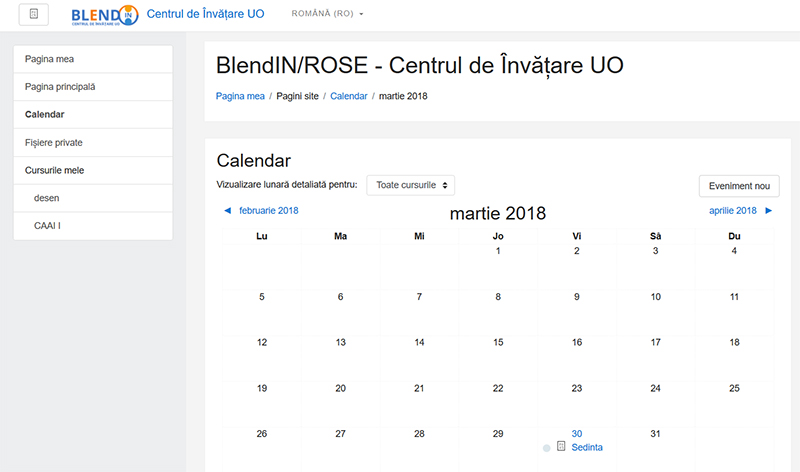The width and height of the screenshot is (800, 472).
Task: Click Vizualizare lunară detaliată pentru label
Action: pos(287,185)
